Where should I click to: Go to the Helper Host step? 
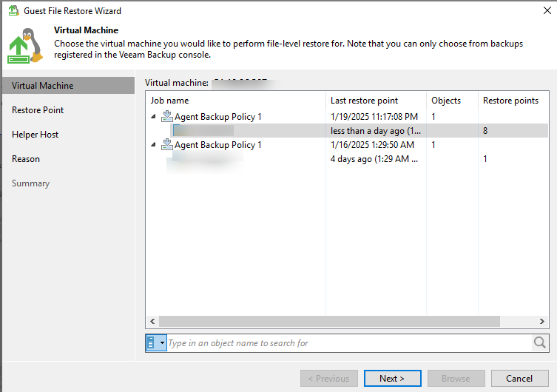click(x=35, y=135)
